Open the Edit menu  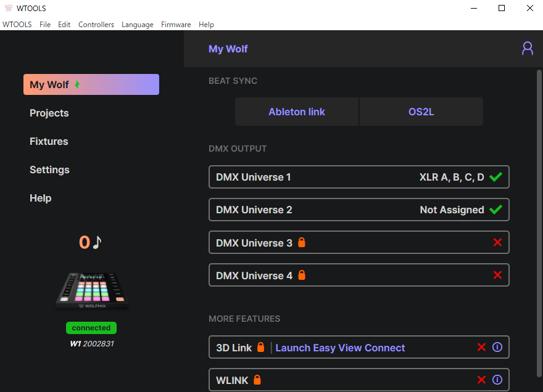64,25
